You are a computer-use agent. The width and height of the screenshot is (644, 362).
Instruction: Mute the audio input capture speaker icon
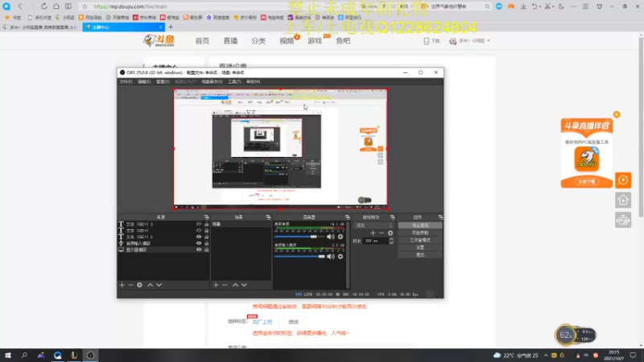click(331, 257)
